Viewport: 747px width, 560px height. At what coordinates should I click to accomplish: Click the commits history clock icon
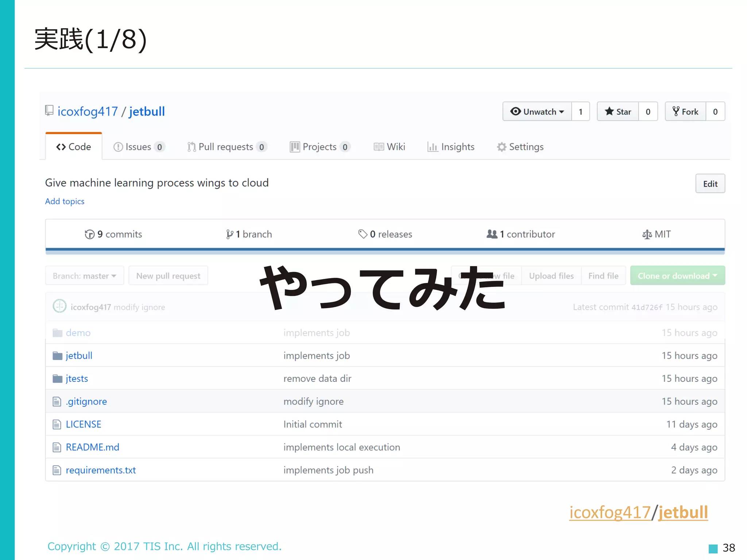point(89,234)
